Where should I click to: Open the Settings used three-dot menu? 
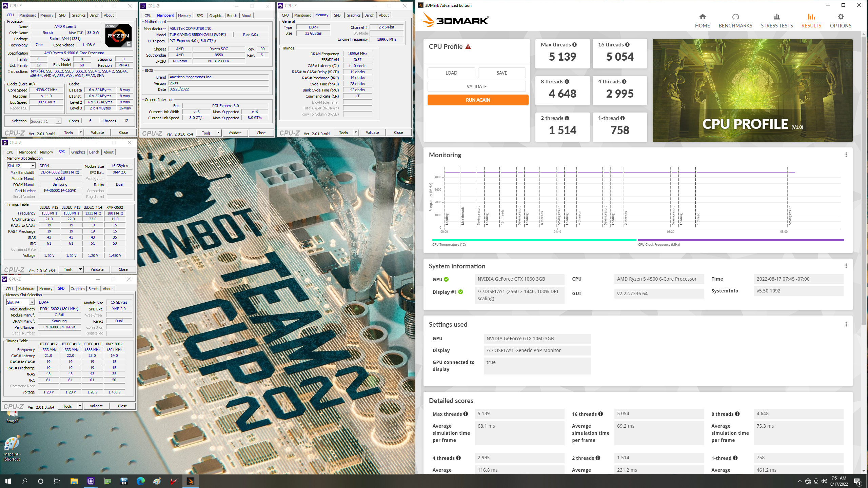pos(846,324)
